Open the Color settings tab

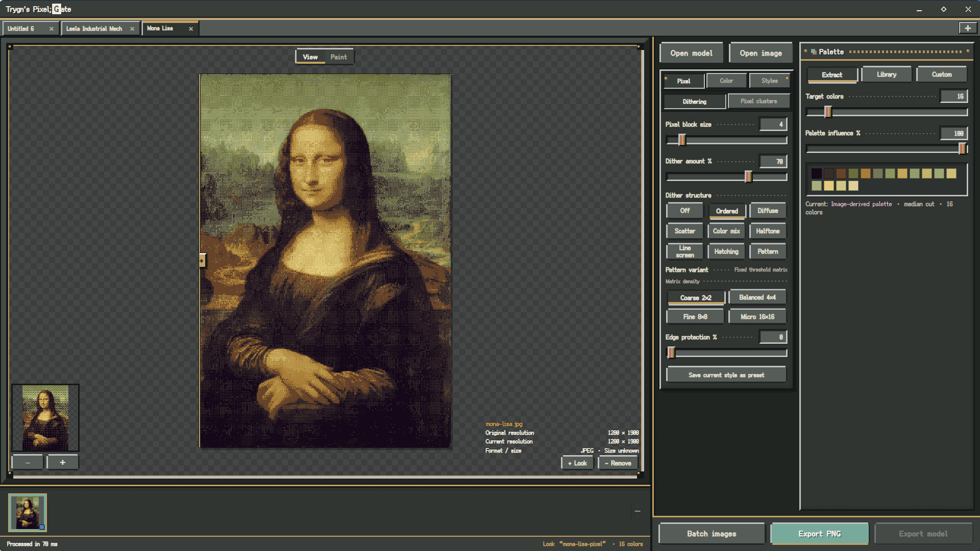[x=726, y=81]
